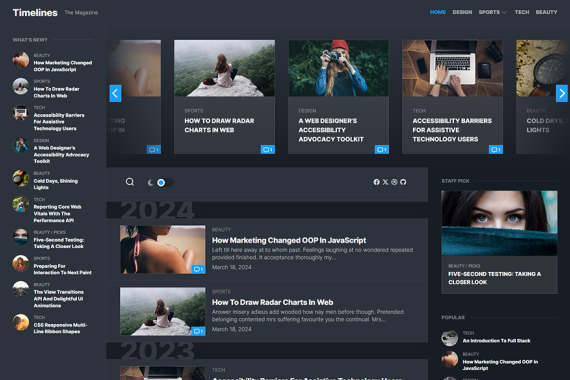Click round thumbnail beside An Introduction To Full Stack

click(x=450, y=338)
